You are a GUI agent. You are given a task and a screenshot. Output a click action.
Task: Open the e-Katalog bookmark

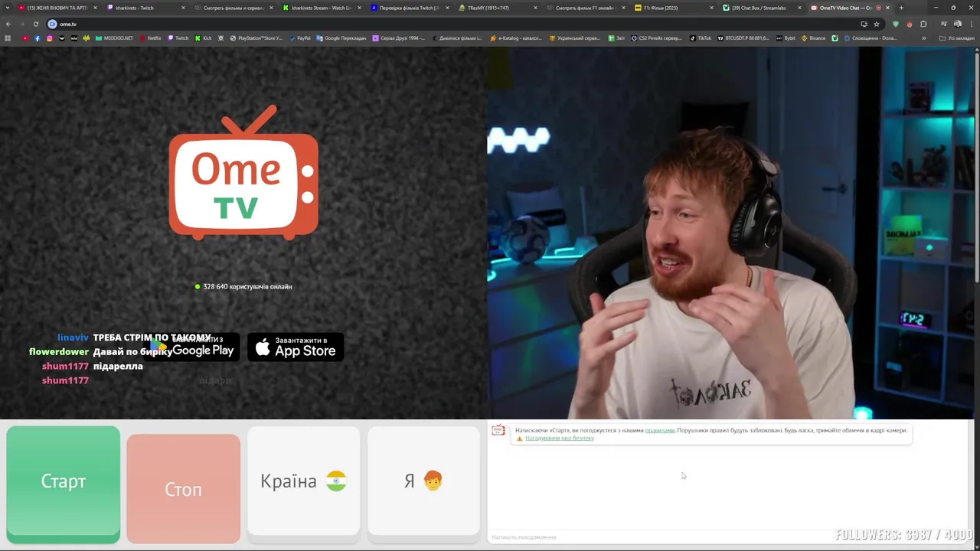[x=517, y=37]
